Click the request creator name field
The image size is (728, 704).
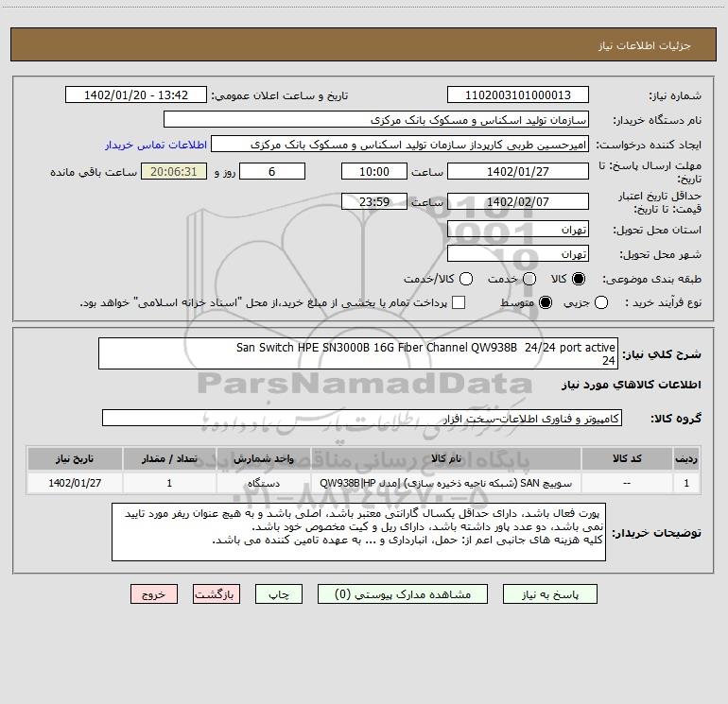(x=400, y=145)
